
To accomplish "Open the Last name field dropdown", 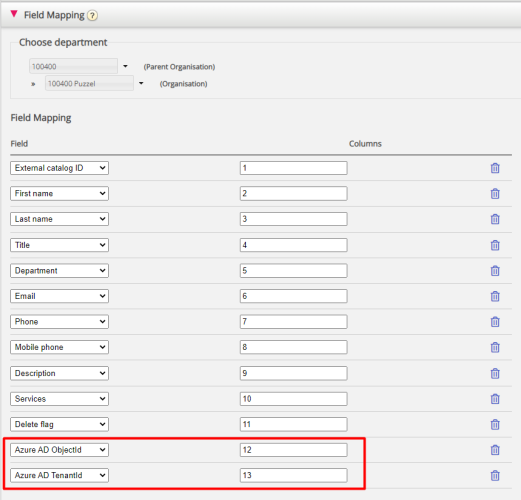I will (59, 219).
